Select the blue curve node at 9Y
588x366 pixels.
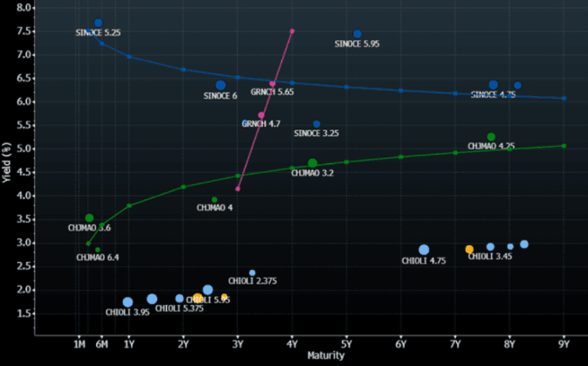click(x=564, y=98)
